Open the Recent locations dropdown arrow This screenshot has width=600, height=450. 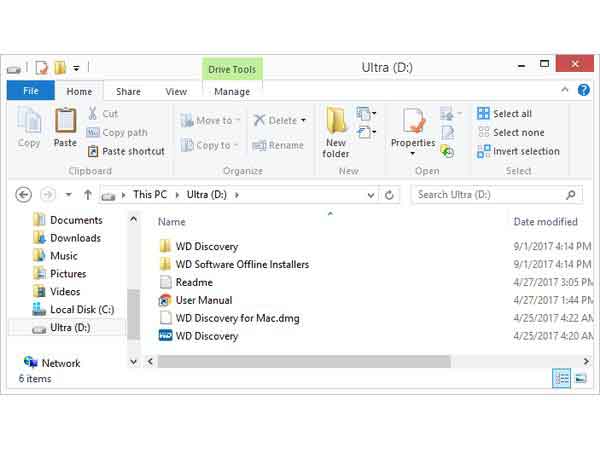pyautogui.click(x=68, y=195)
